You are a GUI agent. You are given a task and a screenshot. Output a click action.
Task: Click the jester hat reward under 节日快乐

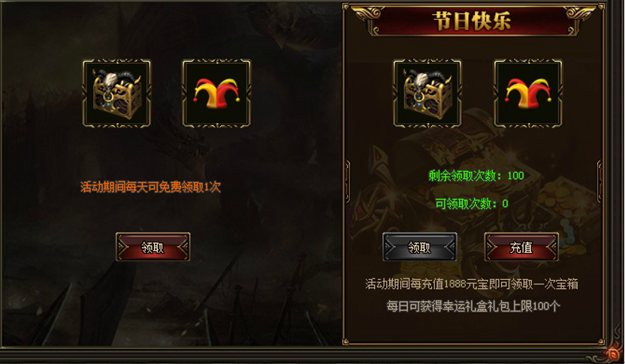click(528, 94)
